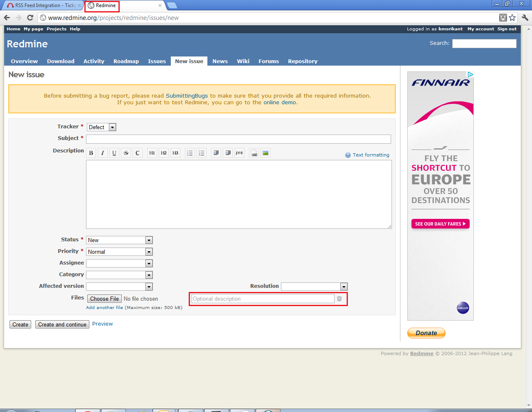Click the Donate button

tap(426, 333)
